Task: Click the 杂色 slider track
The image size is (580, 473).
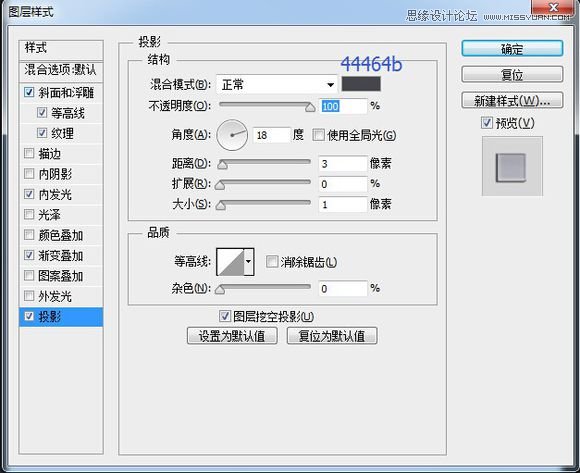Action: click(x=265, y=287)
